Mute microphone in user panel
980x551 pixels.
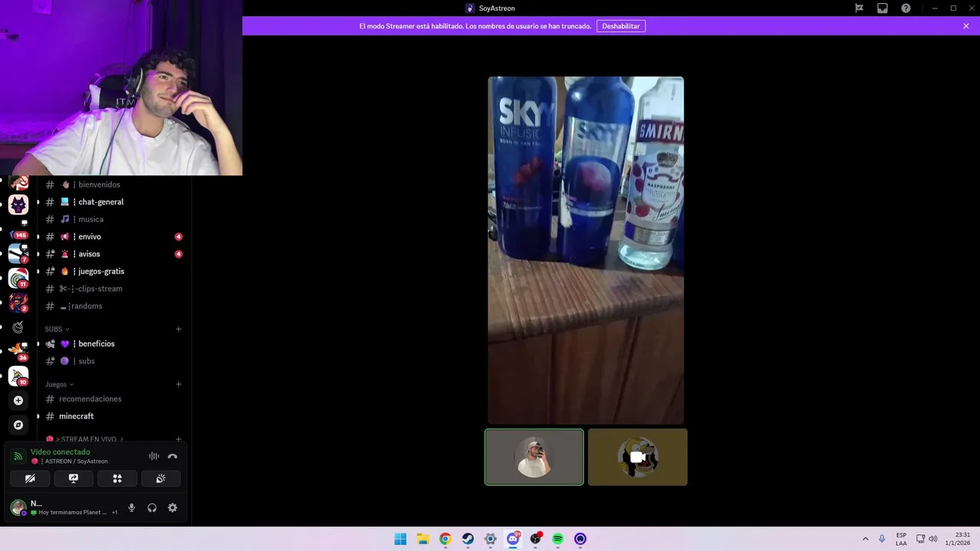coord(132,507)
